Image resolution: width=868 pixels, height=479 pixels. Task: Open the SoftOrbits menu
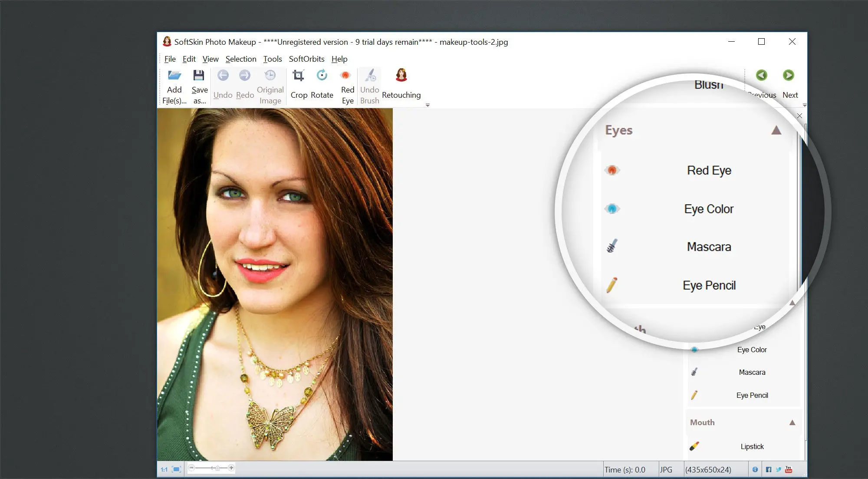pyautogui.click(x=305, y=58)
